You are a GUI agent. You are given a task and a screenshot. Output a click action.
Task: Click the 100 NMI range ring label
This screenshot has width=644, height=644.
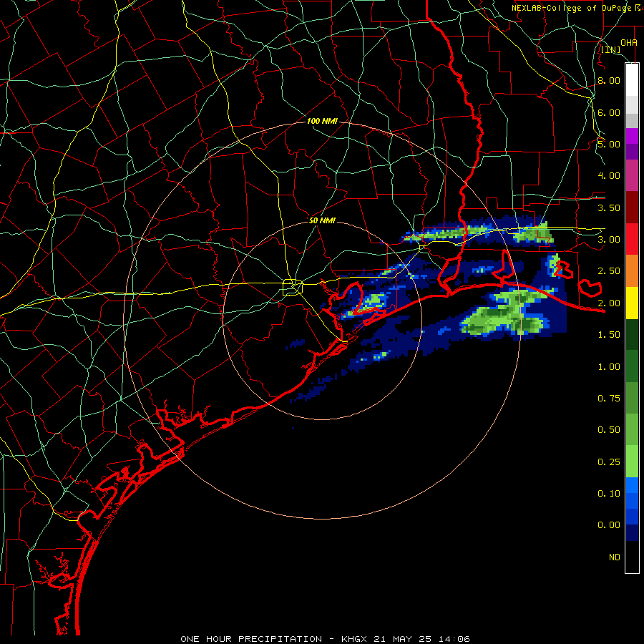coord(322,121)
